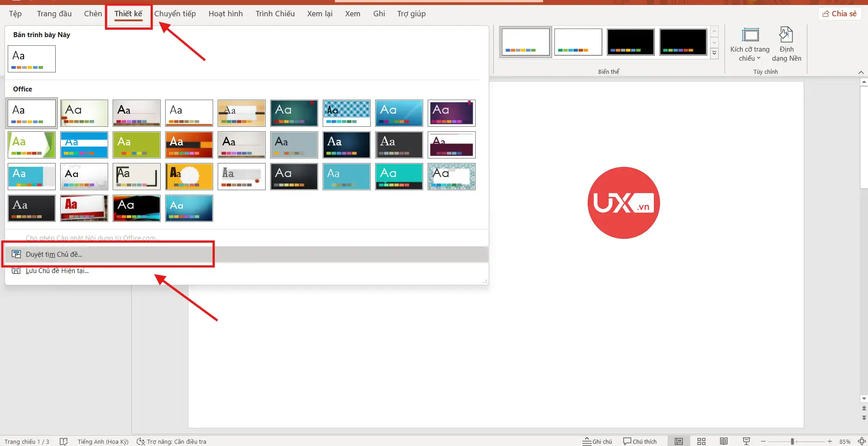
Task: Open the Chuyển tiếp tab
Action: point(175,14)
